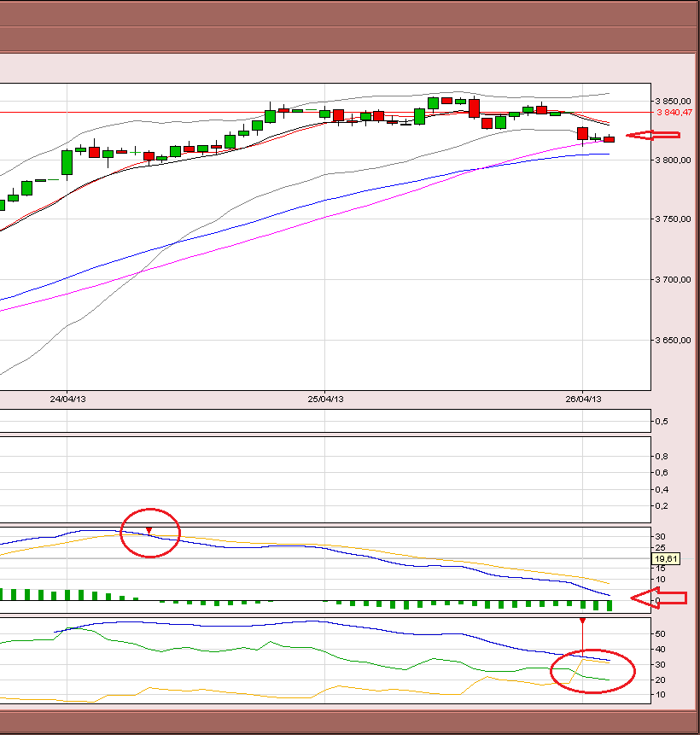Click the 0,5 indicator scale value
This screenshot has height=735, width=700.
tap(662, 422)
